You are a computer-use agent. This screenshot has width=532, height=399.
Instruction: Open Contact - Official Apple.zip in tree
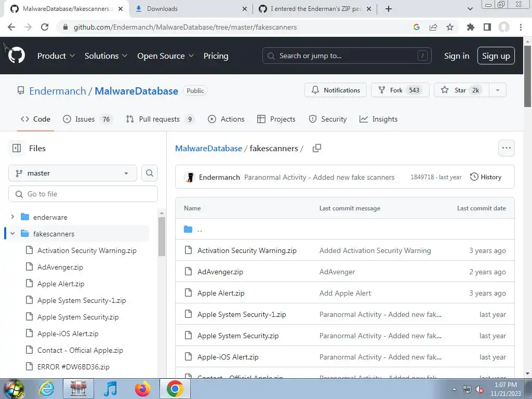point(80,350)
